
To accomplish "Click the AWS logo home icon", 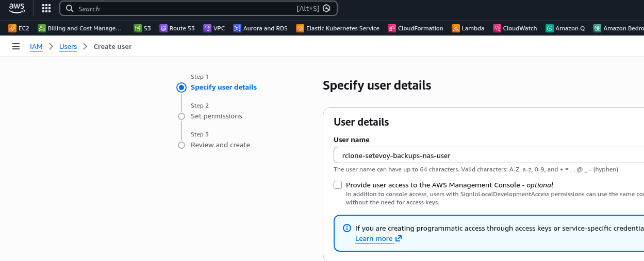I will pos(16,8).
